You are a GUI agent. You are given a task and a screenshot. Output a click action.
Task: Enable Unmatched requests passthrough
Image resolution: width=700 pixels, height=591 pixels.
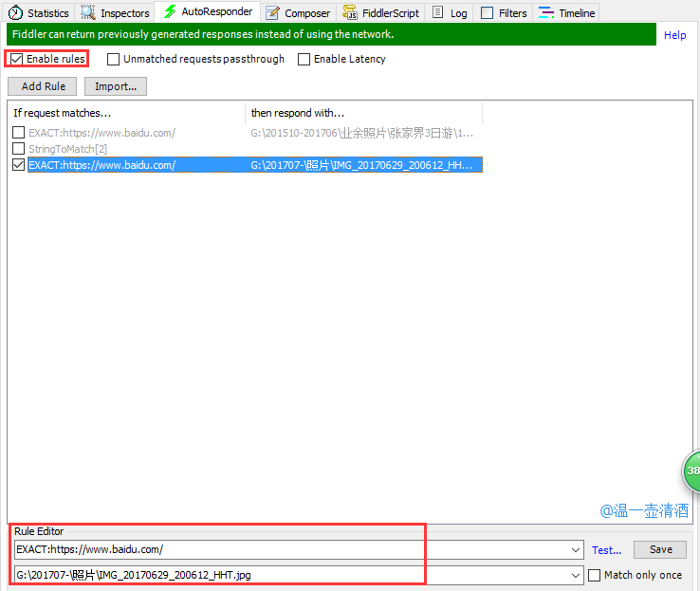[x=114, y=59]
